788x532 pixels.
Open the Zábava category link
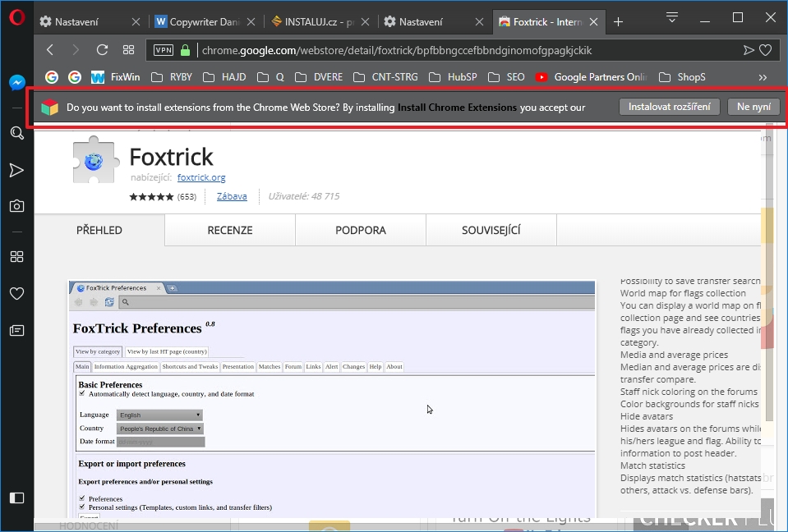pyautogui.click(x=232, y=196)
